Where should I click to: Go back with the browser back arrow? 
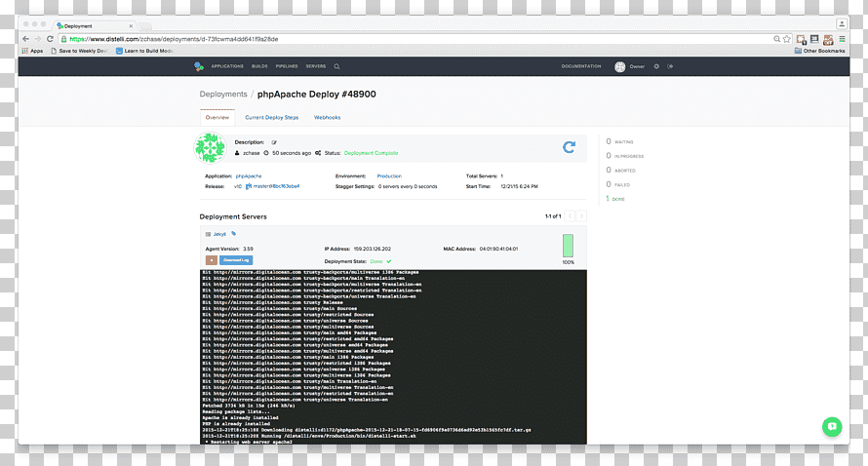pyautogui.click(x=25, y=39)
